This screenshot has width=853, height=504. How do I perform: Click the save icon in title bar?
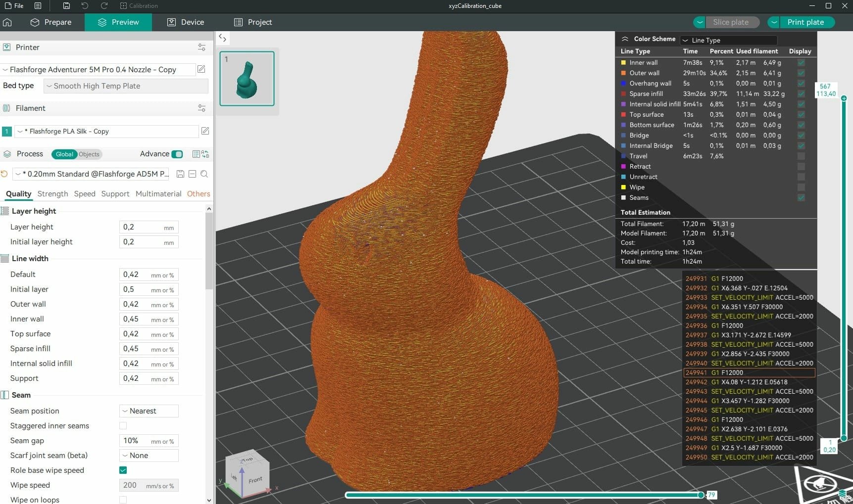pos(66,6)
